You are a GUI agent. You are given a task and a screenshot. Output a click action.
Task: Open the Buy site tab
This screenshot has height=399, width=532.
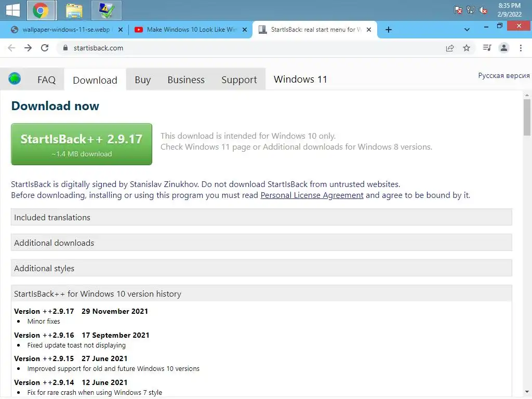(143, 79)
